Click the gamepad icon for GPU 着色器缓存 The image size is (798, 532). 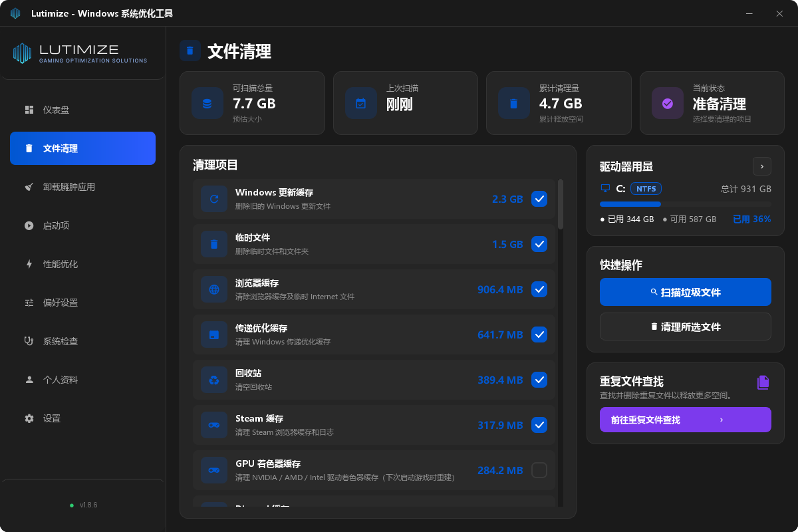pyautogui.click(x=214, y=470)
